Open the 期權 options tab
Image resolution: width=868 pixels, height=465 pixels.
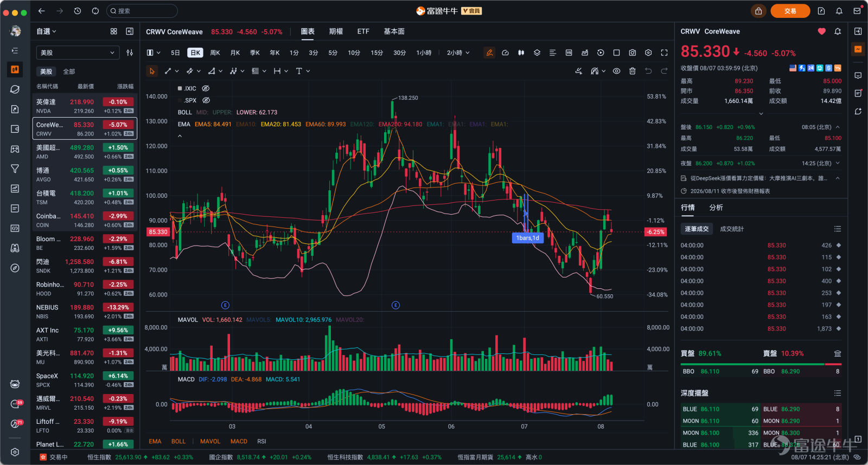pos(336,31)
